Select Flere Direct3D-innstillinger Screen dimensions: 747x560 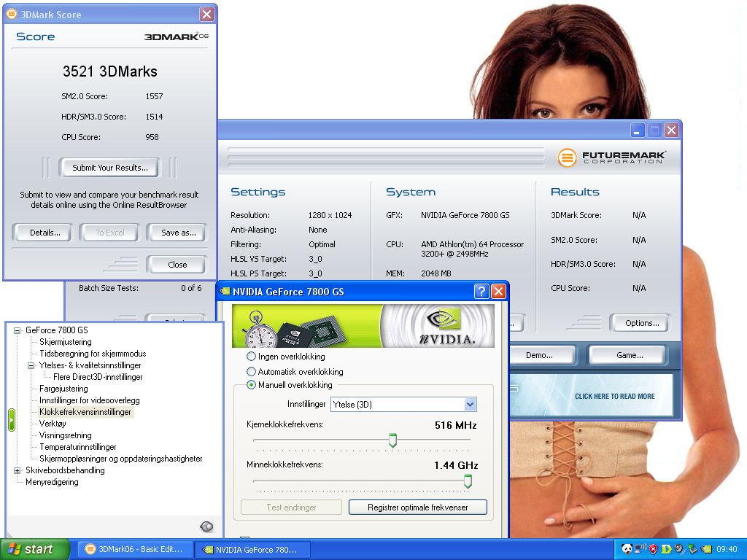coord(98,377)
